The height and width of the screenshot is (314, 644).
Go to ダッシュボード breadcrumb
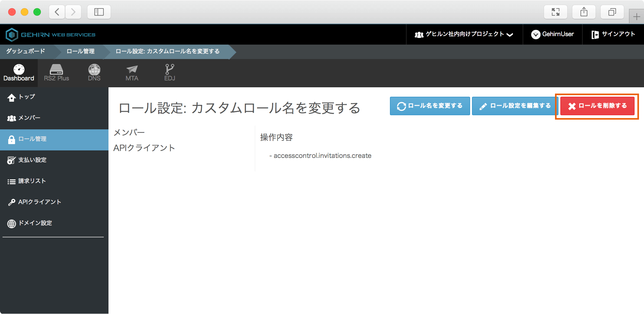pyautogui.click(x=26, y=51)
